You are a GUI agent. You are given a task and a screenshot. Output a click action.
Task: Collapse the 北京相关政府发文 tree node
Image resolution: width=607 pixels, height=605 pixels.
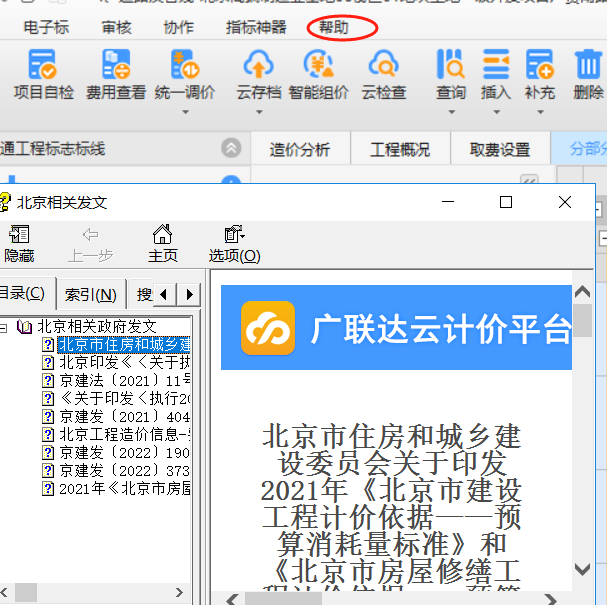tap(3, 328)
